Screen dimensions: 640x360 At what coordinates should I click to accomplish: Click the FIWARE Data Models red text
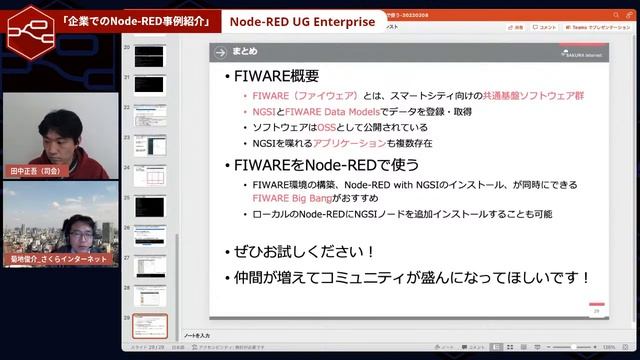pyautogui.click(x=332, y=111)
